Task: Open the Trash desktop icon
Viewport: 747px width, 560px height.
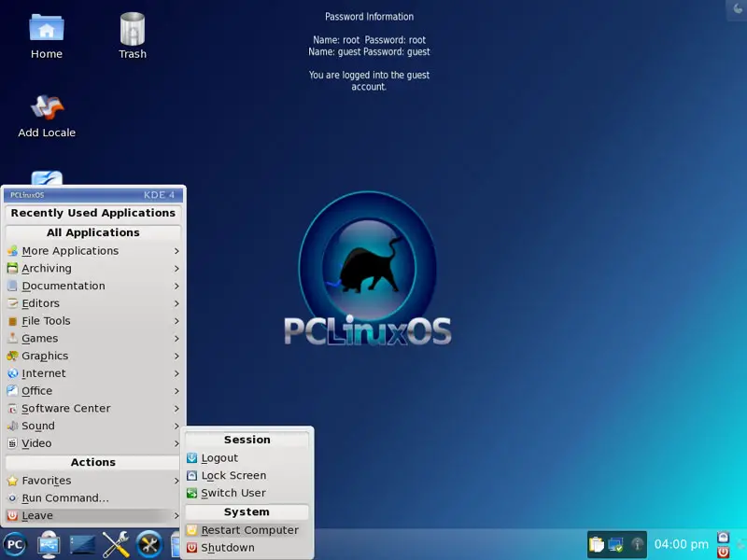Action: coord(133,36)
